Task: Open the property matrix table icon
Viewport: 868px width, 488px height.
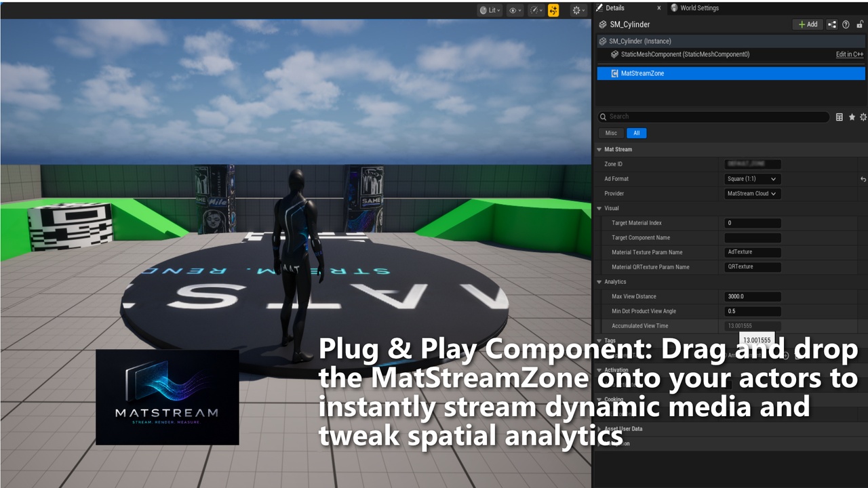Action: click(x=840, y=117)
